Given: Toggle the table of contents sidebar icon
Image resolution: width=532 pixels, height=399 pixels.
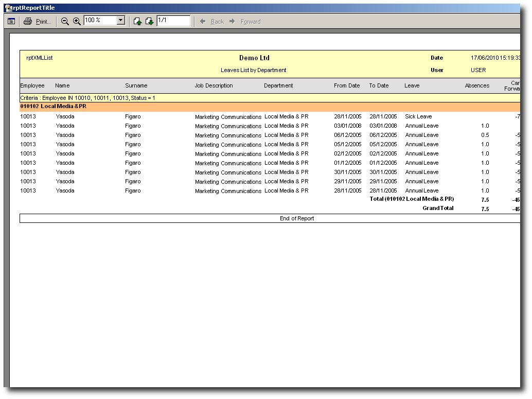Looking at the screenshot, I should (11, 22).
